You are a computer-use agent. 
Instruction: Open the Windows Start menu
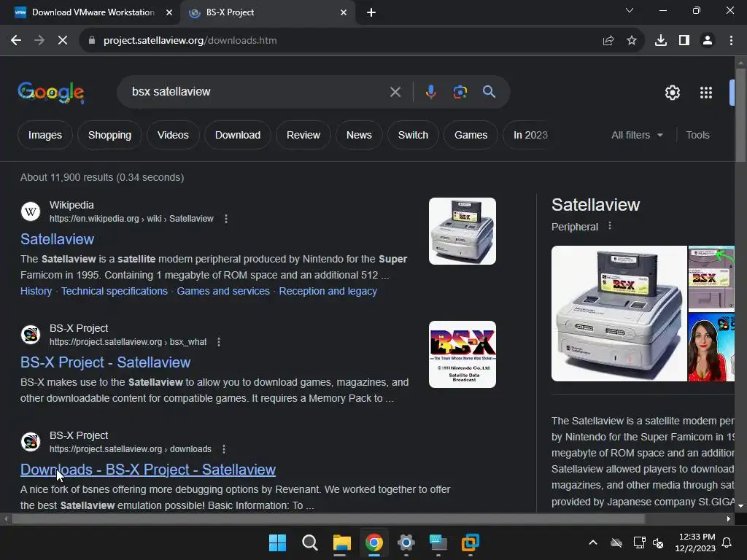(x=277, y=542)
